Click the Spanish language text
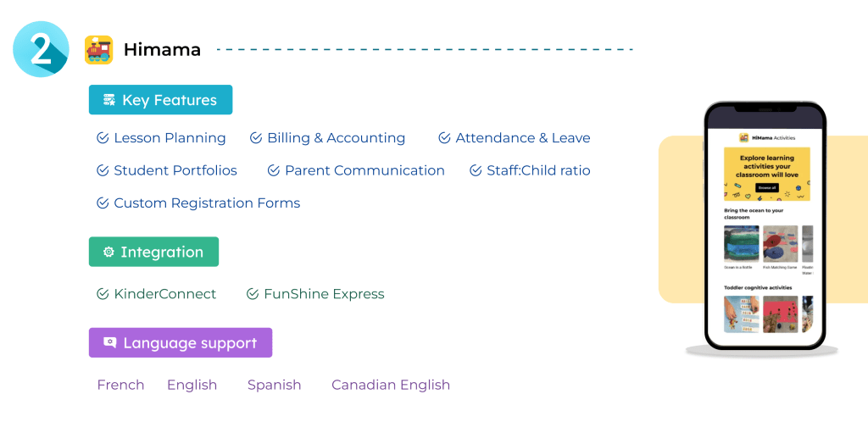Image resolution: width=868 pixels, height=422 pixels. (274, 385)
